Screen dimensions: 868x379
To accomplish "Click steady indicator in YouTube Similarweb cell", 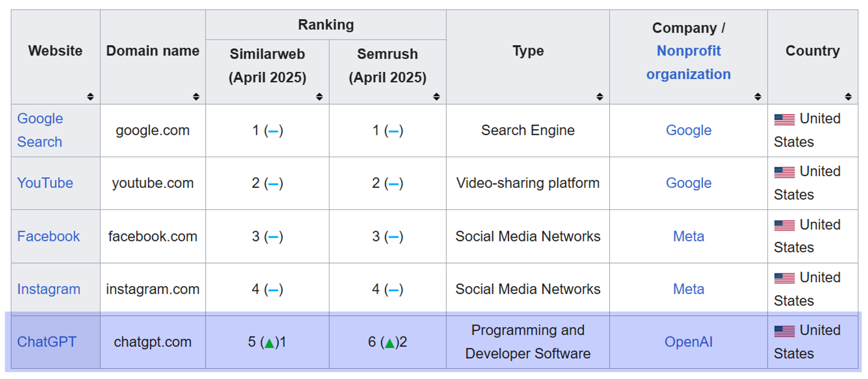I will pyautogui.click(x=273, y=184).
